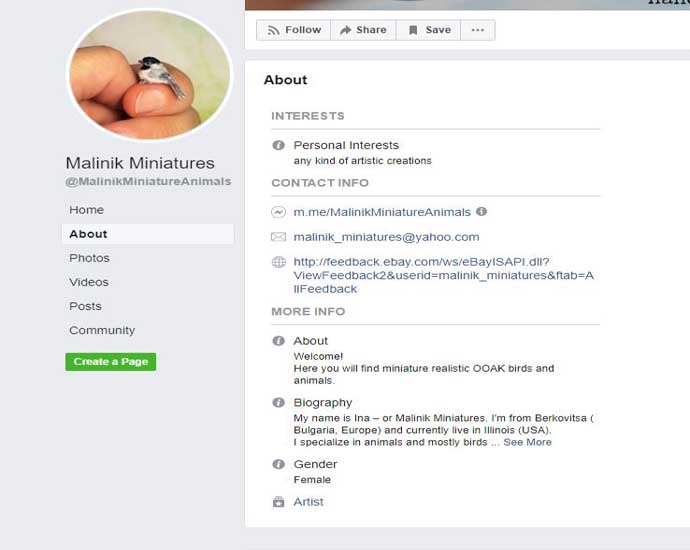Click the envelope email icon

click(x=278, y=237)
